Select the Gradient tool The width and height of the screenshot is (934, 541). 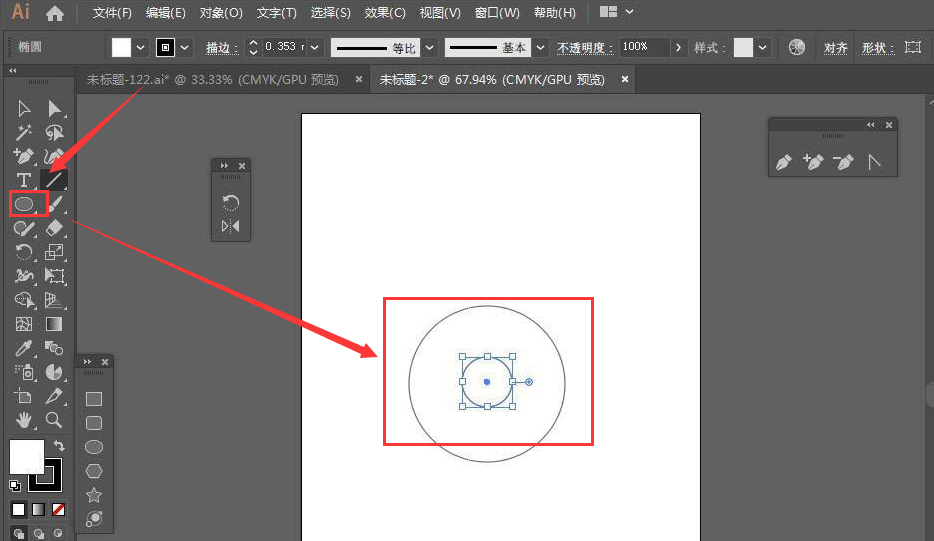click(x=54, y=324)
